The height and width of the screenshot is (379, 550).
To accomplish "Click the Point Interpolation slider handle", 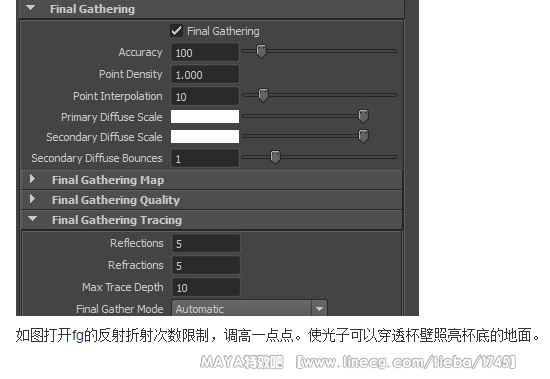I will click(x=263, y=95).
